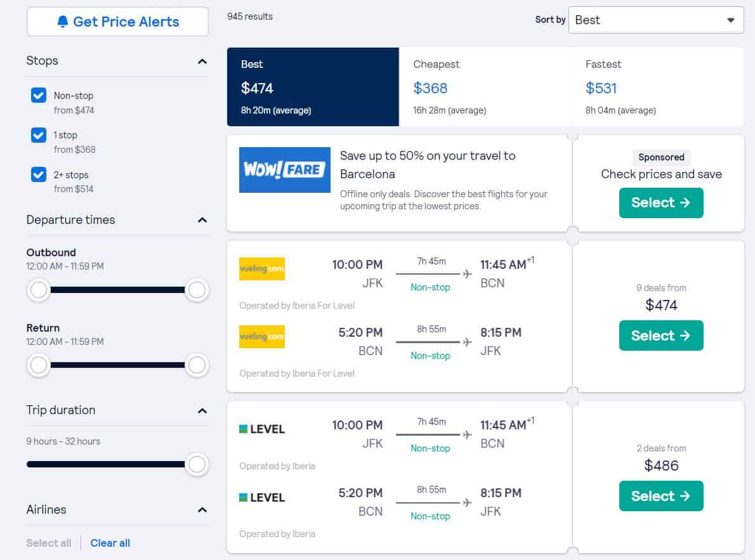Select the $486 LEVEL flight deal
Screen dimensions: 755x560
point(661,496)
